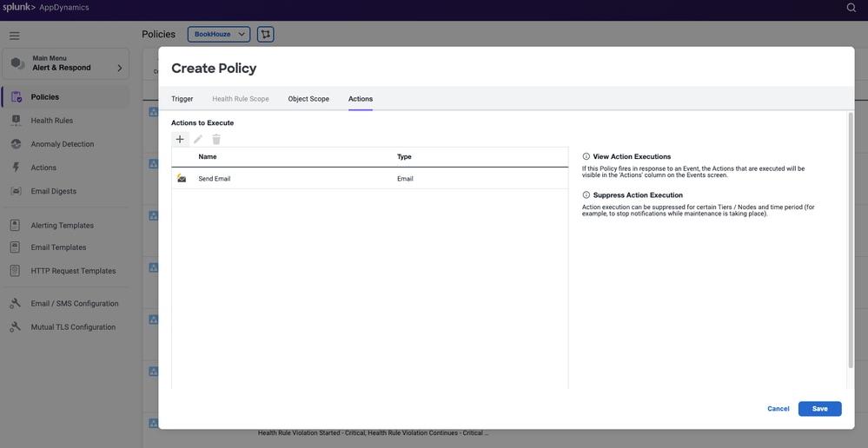This screenshot has height=448, width=868.
Task: Select the Actions tab
Action: point(361,99)
